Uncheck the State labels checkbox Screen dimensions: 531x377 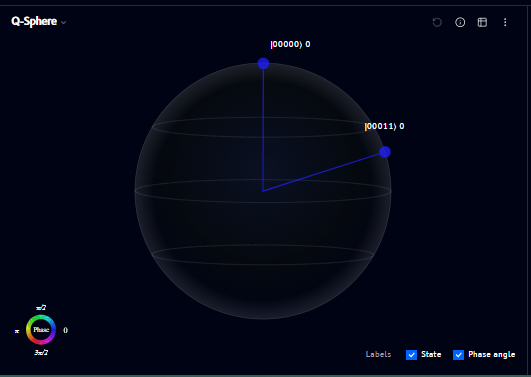[411, 355]
